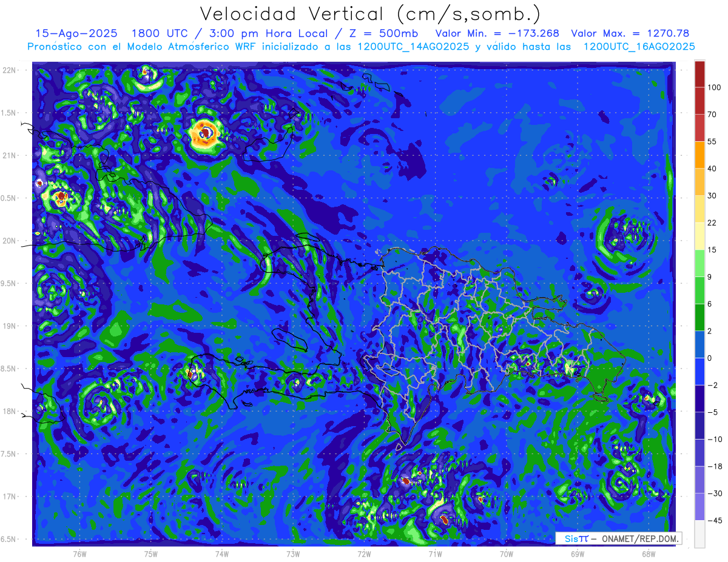This screenshot has height=562, width=728.
Task: Click the '70W' longitude label
Action: pos(507,554)
